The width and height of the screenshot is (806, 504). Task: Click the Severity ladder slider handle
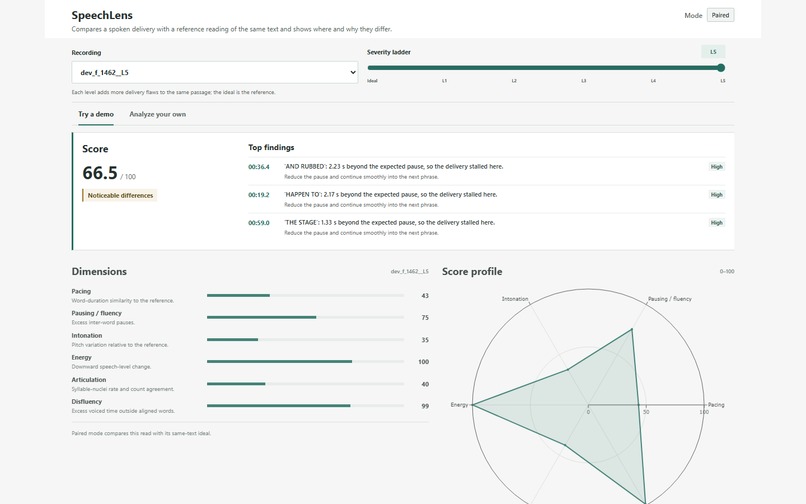point(721,68)
